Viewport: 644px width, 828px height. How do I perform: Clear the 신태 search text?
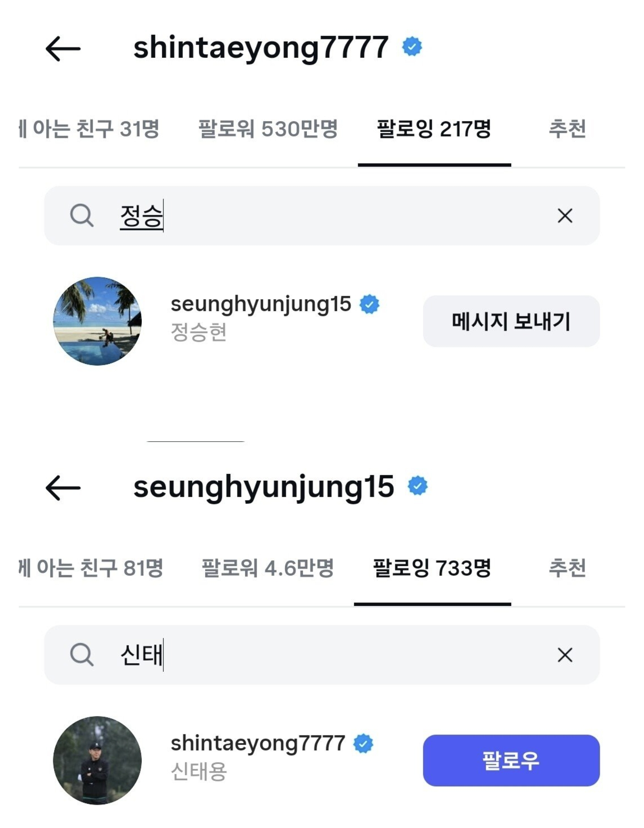pos(565,655)
